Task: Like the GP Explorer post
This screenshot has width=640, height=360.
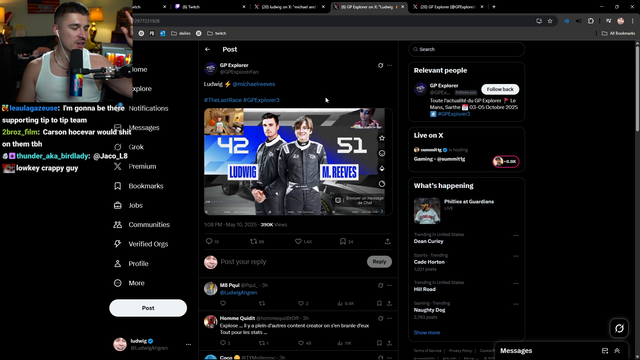Action: 298,241
